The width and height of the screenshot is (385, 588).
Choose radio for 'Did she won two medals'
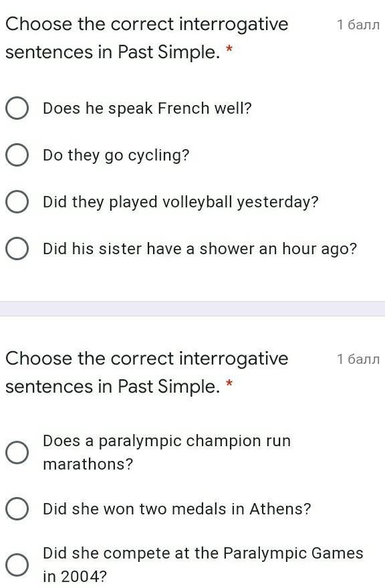click(x=17, y=509)
